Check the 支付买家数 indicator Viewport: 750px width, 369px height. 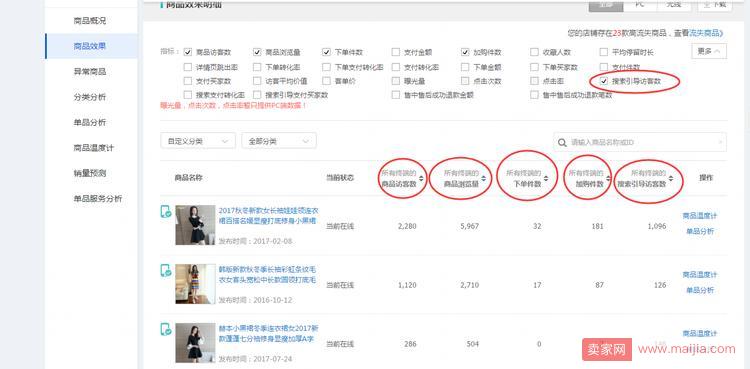click(x=188, y=81)
